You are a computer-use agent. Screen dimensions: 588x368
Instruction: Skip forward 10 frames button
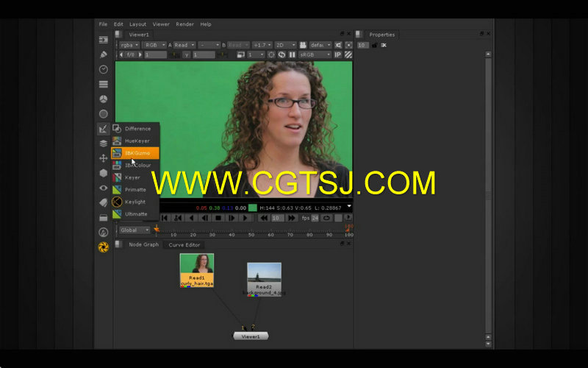291,218
